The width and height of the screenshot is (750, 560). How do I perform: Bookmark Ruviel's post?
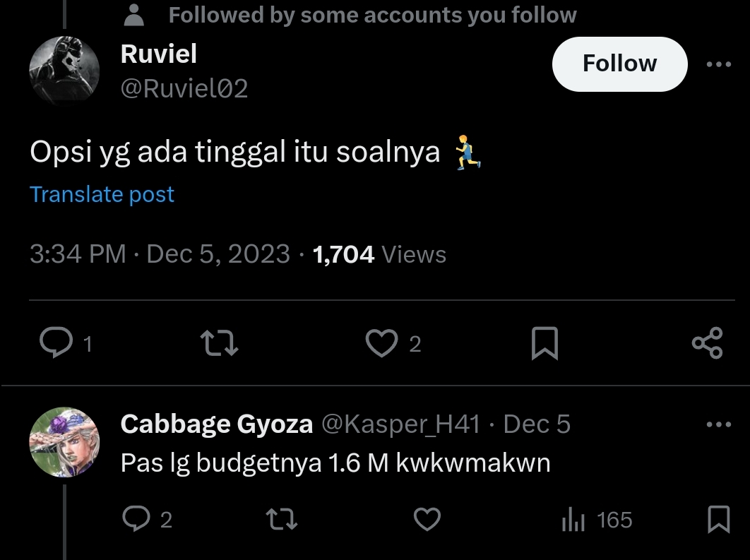(544, 343)
